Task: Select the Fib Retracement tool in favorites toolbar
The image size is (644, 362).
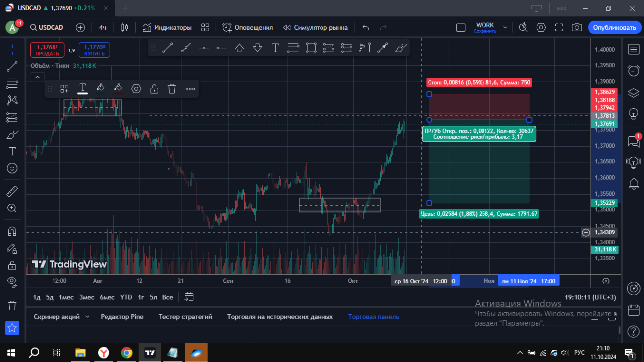Action: [x=293, y=48]
